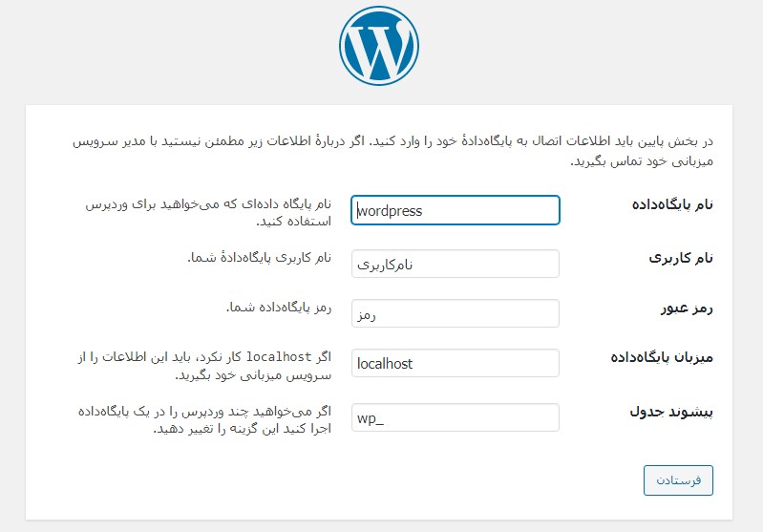Focus the table prefix field with wp_
This screenshot has height=532, width=763.
[456, 417]
